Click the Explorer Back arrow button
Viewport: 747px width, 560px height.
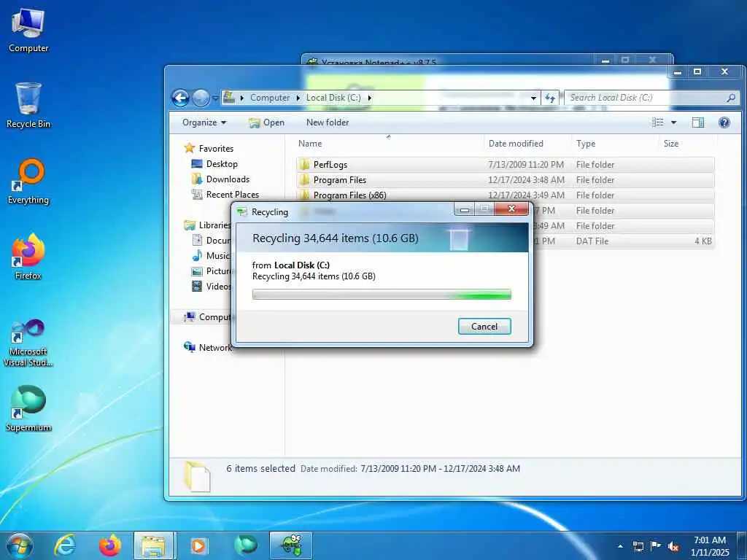tap(181, 98)
